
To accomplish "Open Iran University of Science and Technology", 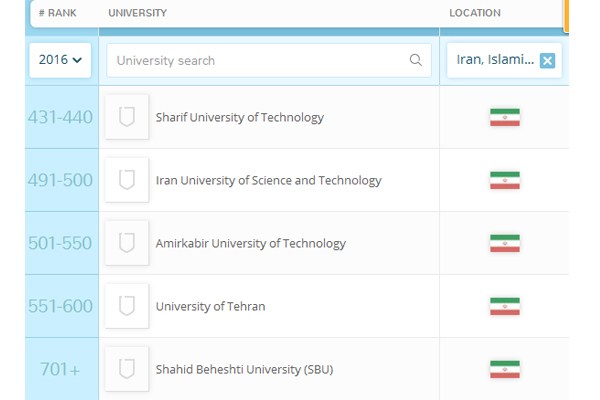I will click(269, 180).
